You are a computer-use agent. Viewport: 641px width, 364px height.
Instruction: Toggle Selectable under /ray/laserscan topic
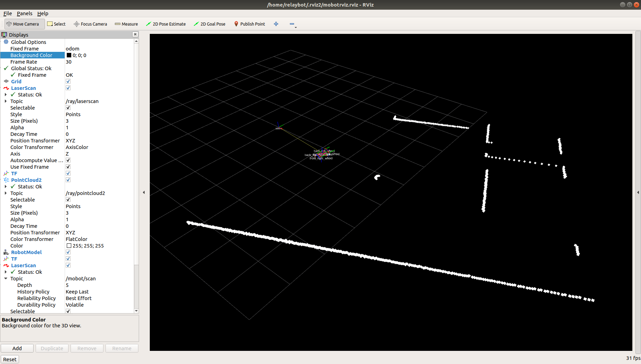click(68, 108)
